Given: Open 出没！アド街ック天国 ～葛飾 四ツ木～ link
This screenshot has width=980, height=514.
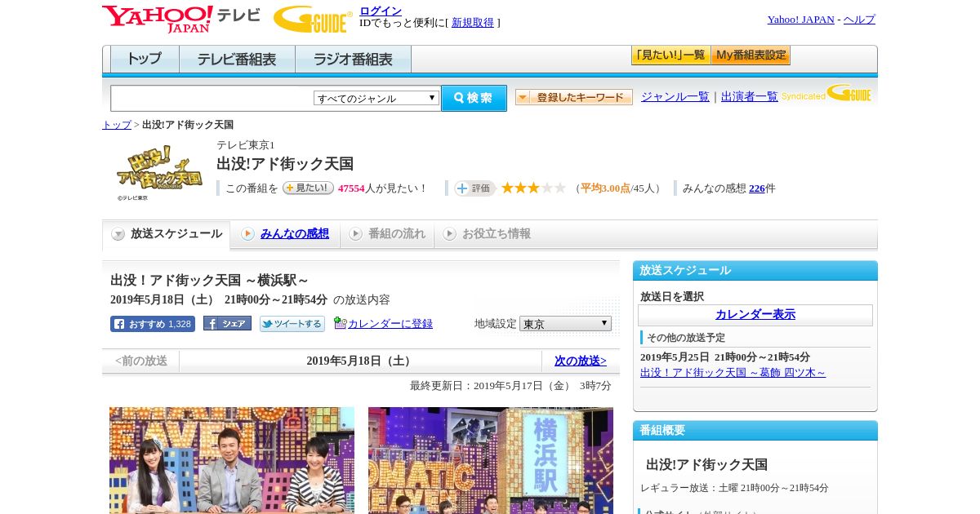Looking at the screenshot, I should [733, 373].
